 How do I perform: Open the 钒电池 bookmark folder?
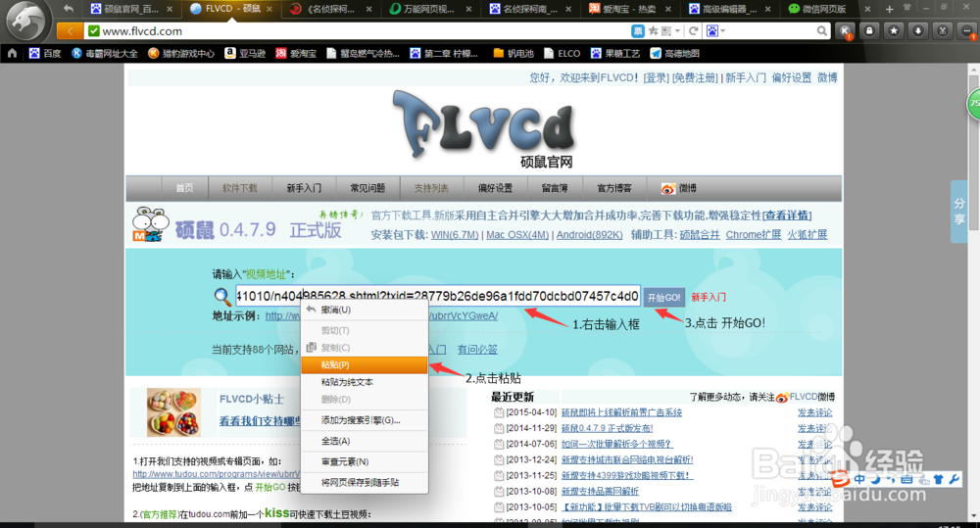514,53
